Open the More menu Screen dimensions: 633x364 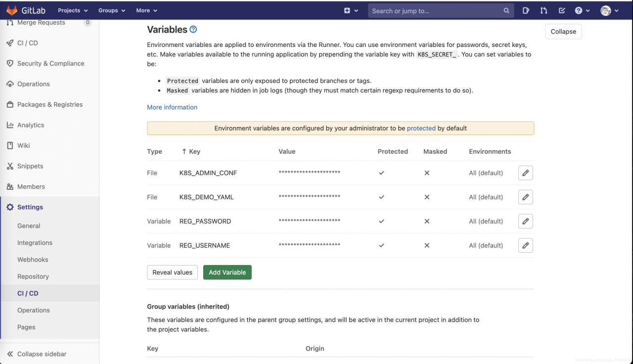[x=146, y=10]
